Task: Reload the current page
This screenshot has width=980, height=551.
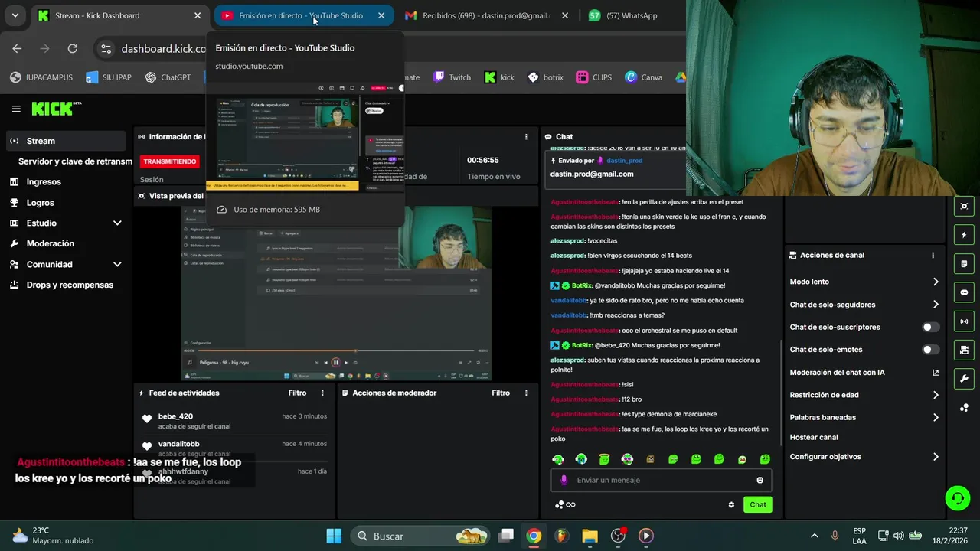Action: (72, 48)
